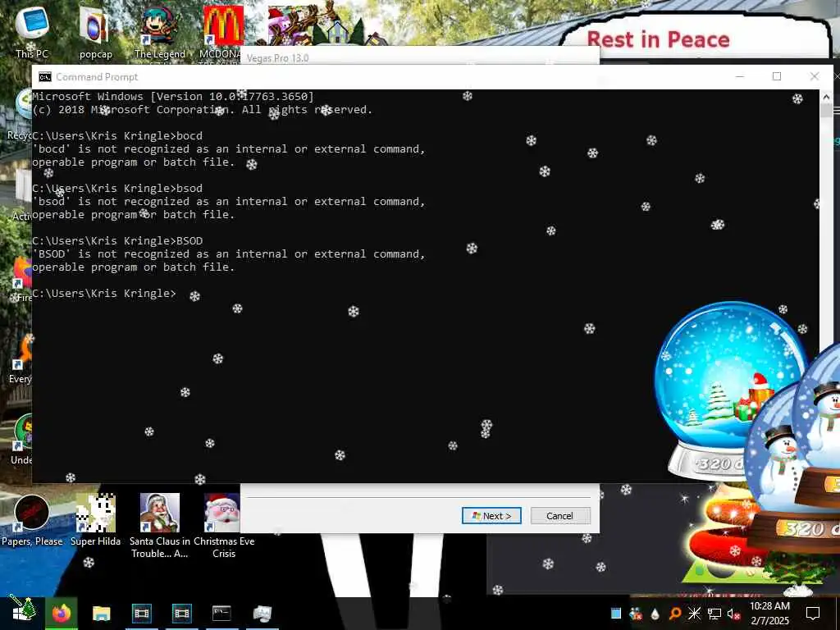
Task: Switch to first Vegas Pro taskbar icon
Action: [x=142, y=613]
